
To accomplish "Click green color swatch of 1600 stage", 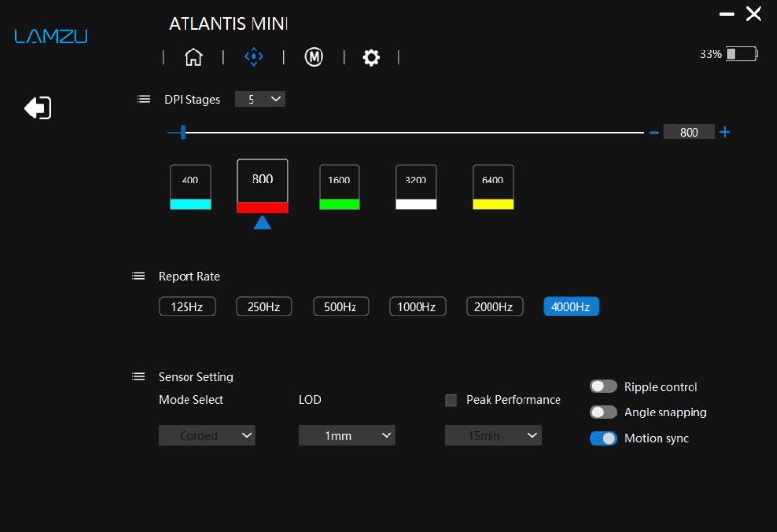I will click(339, 204).
